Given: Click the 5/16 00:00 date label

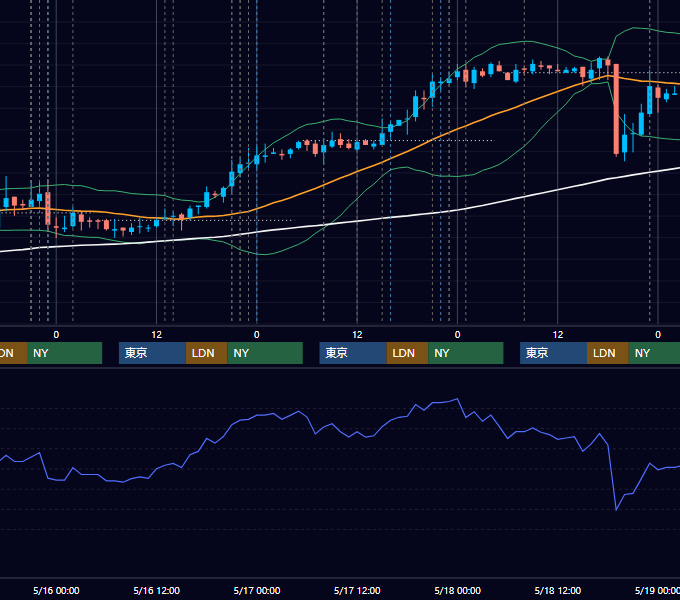Looking at the screenshot, I should coord(56,590).
